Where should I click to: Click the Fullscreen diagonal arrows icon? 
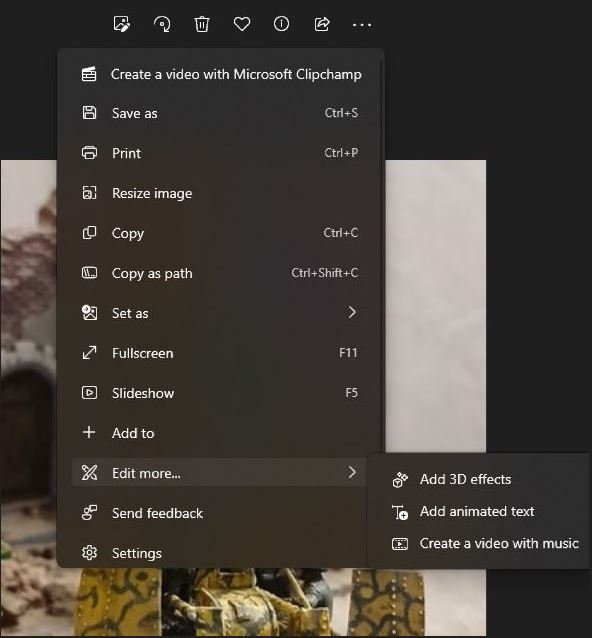[x=89, y=353]
